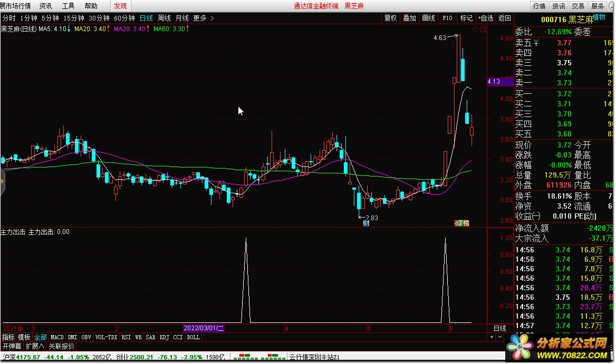Click the 日线 label at chart corner

coord(500,328)
